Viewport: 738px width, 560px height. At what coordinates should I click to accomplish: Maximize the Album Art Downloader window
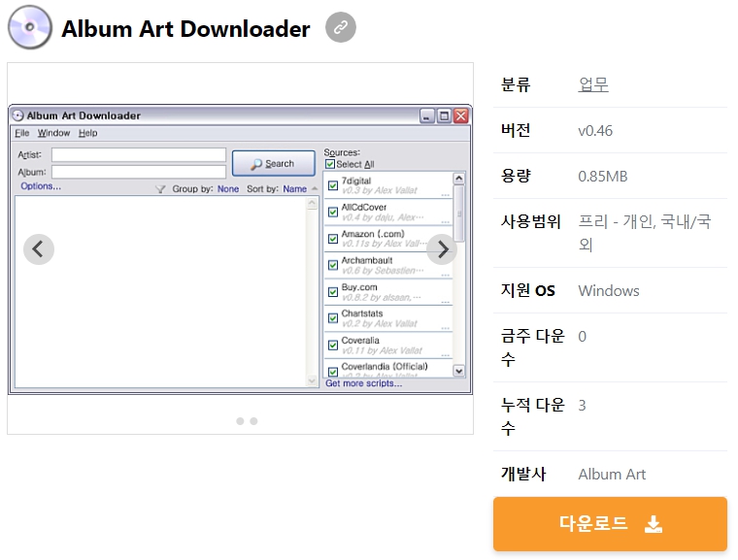(444, 115)
